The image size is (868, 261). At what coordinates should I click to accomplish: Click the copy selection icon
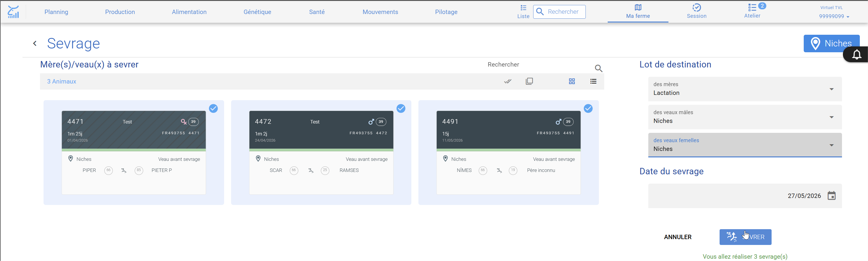point(529,81)
